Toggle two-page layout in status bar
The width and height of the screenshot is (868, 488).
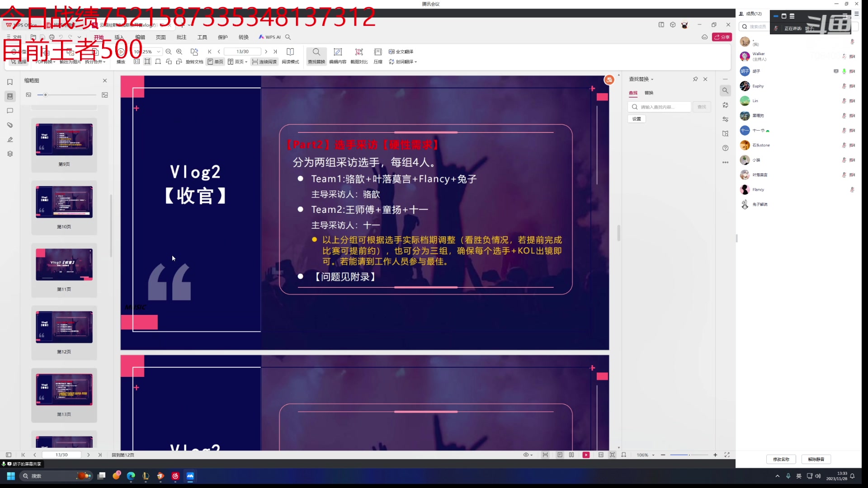[x=571, y=455]
